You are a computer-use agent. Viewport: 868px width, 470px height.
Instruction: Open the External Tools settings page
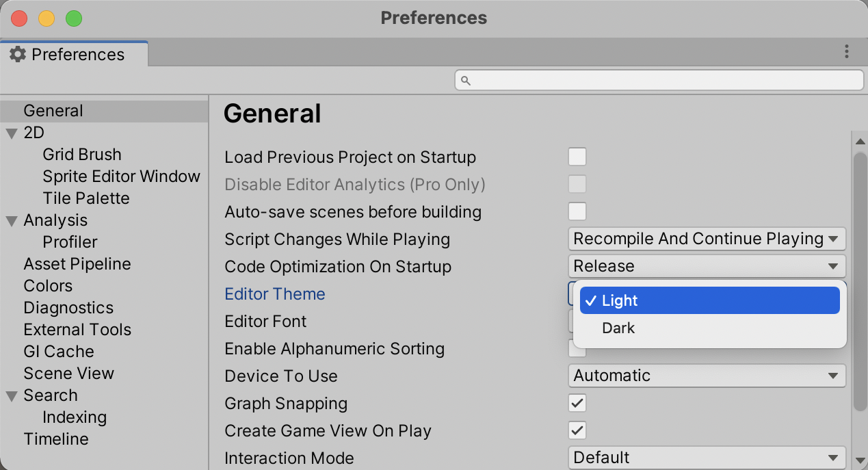coord(77,330)
